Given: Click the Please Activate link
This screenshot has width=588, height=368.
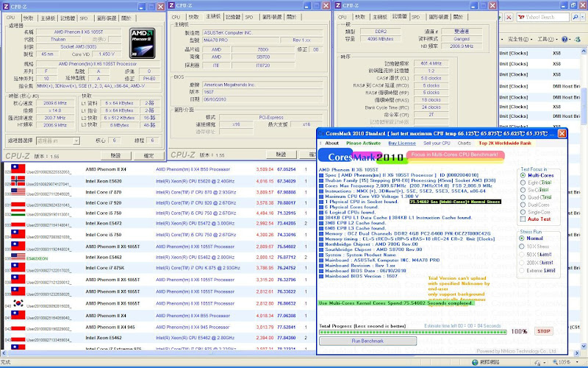Looking at the screenshot, I should (363, 143).
